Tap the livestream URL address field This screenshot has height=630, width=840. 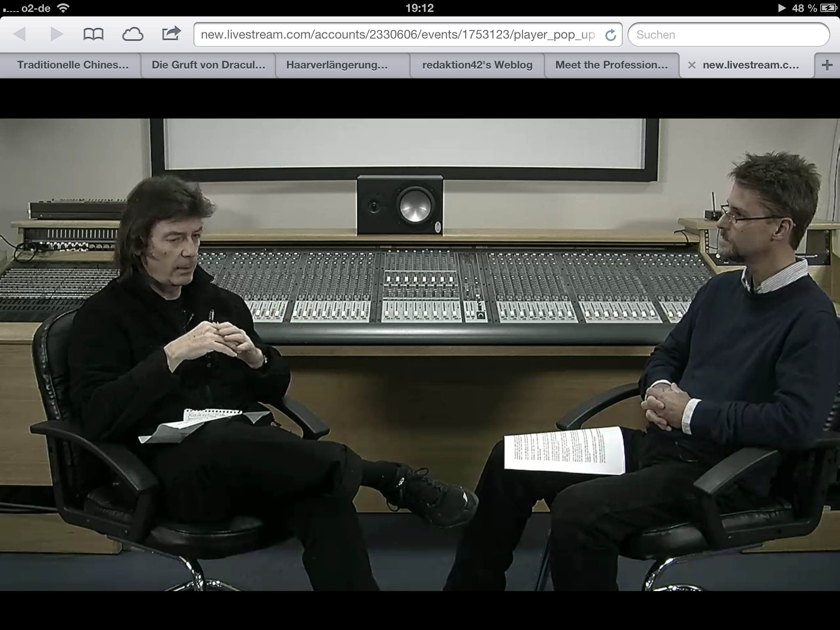click(398, 35)
